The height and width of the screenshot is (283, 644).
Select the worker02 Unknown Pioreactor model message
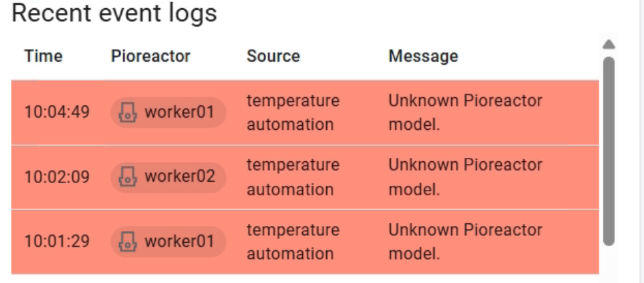(x=465, y=177)
